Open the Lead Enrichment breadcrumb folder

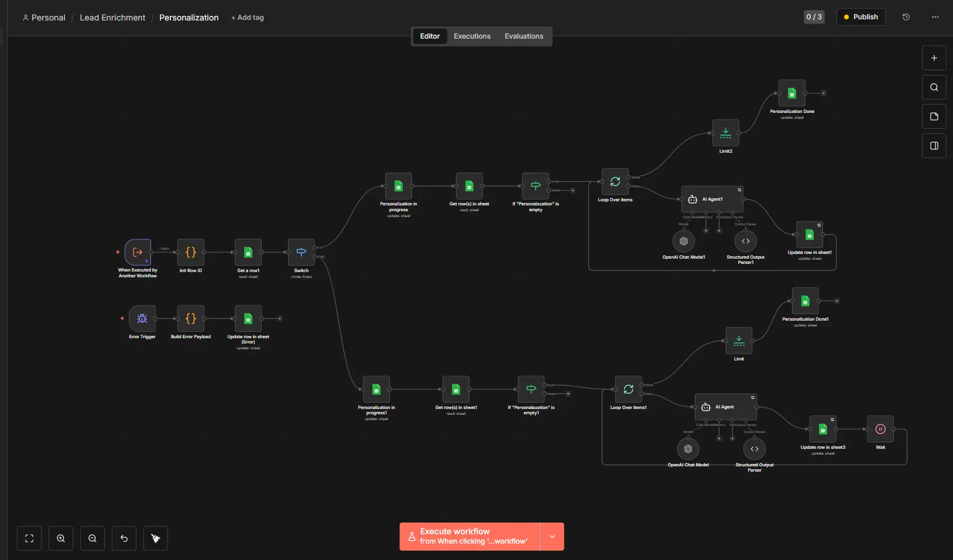pyautogui.click(x=112, y=18)
